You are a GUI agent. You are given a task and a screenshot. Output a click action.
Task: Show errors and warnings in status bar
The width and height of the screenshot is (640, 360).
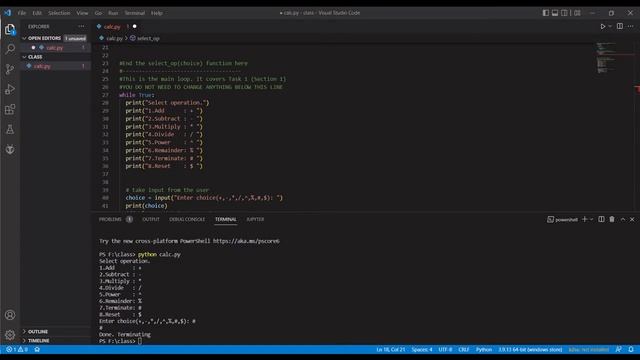tap(17, 349)
